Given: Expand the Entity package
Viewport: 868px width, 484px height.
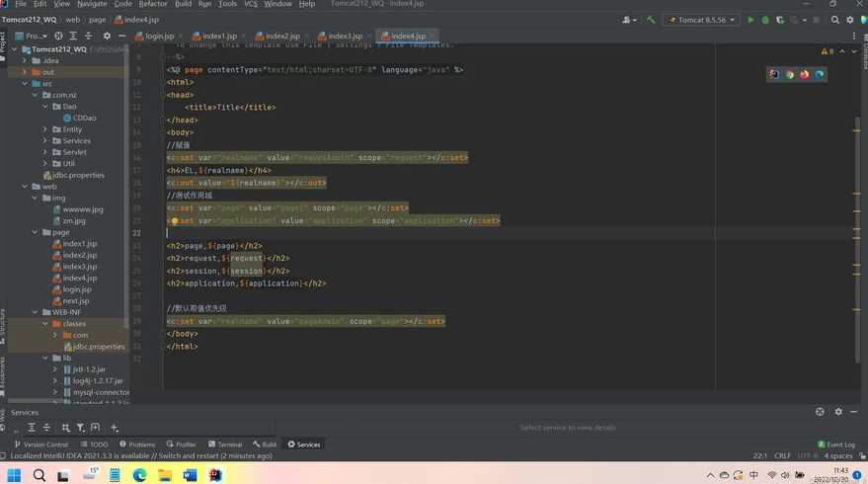Looking at the screenshot, I should [45, 129].
